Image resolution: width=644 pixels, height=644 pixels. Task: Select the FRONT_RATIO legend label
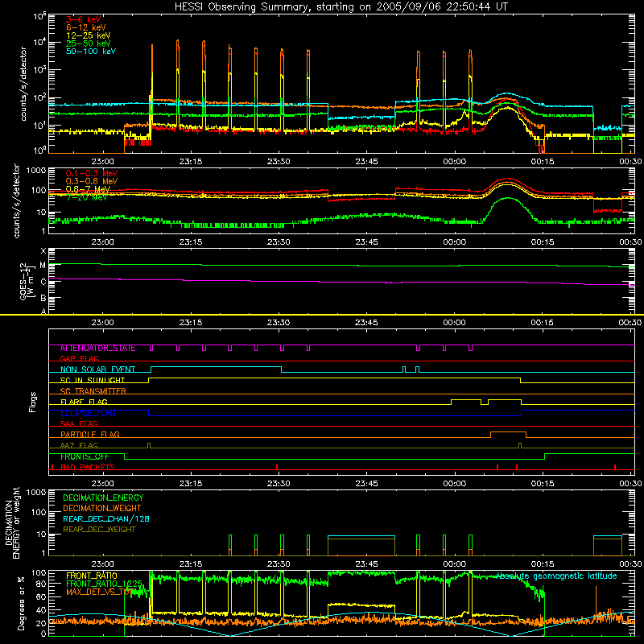pyautogui.click(x=92, y=576)
